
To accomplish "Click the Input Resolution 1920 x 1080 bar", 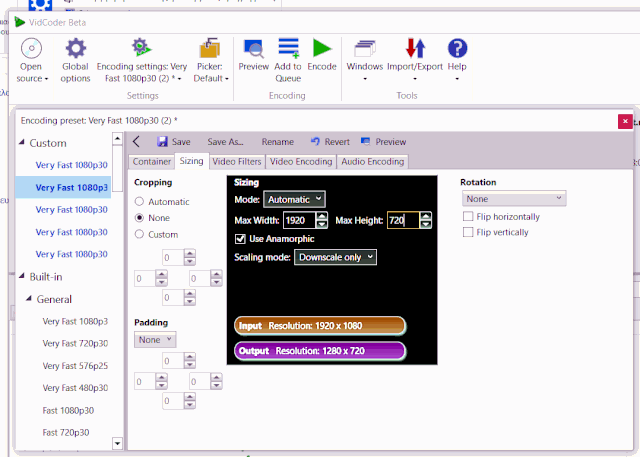I will pos(320,326).
